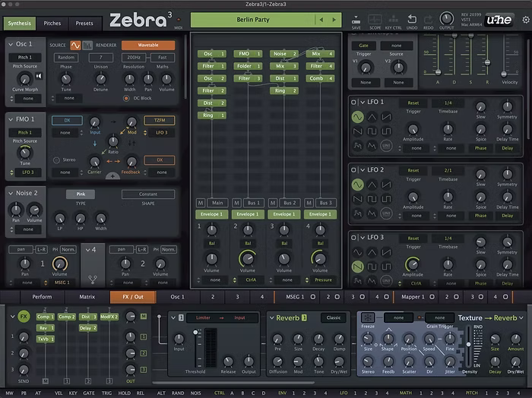Open the Constant shape dropdown in Noise 2
This screenshot has width=532, height=398.
point(148,194)
